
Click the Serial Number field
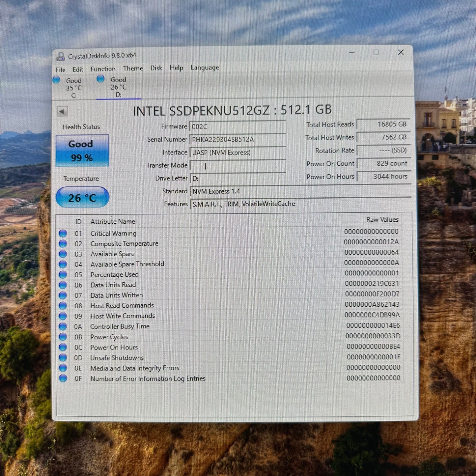(238, 139)
